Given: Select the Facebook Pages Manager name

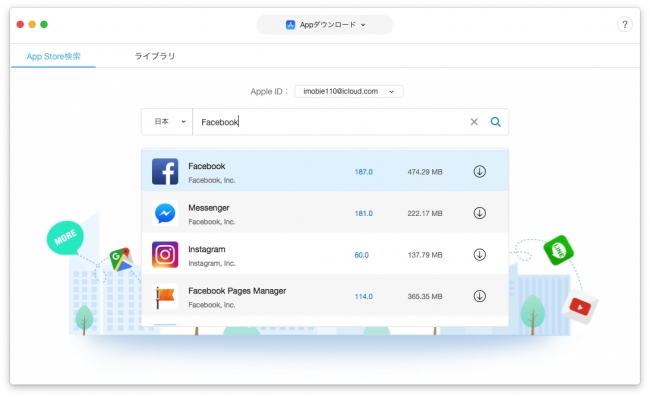Looking at the screenshot, I should click(x=237, y=291).
